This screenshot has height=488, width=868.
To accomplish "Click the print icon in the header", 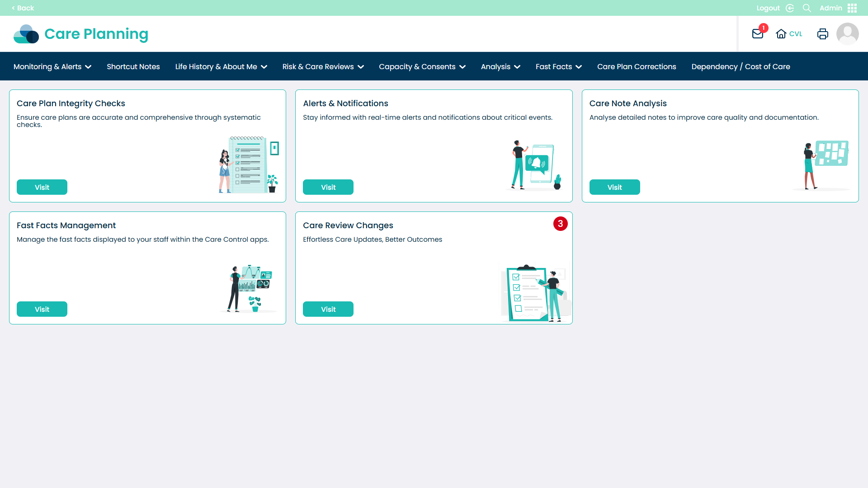I will tap(823, 33).
